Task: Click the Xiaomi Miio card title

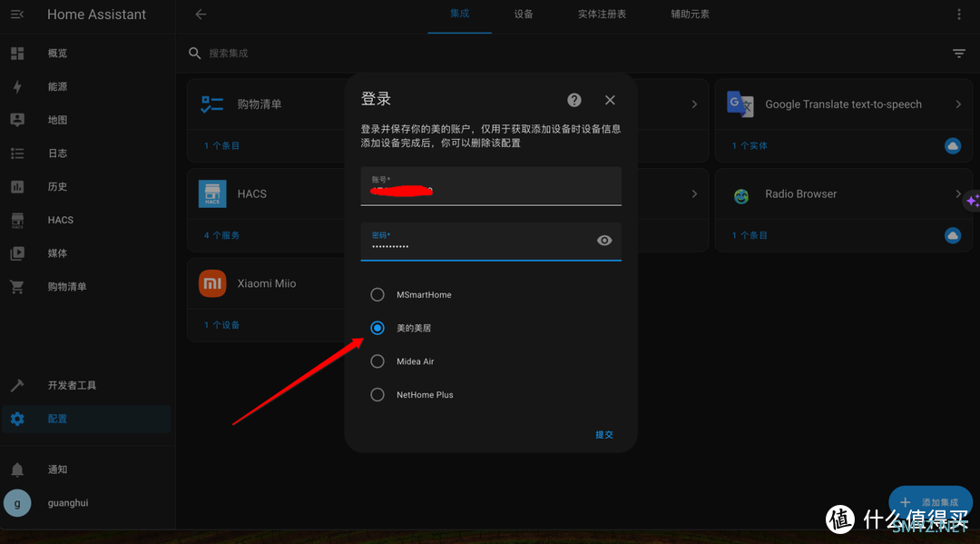Action: 267,283
